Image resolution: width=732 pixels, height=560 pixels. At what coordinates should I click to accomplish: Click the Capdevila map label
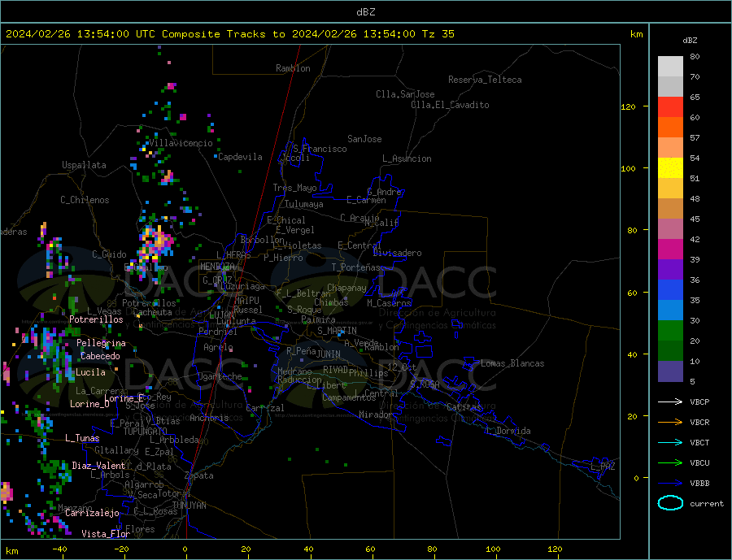pos(240,157)
